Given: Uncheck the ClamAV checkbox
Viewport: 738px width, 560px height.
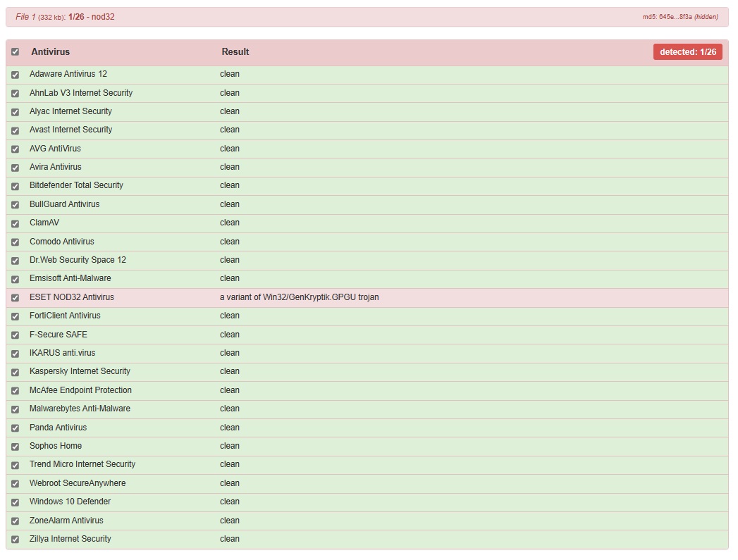Looking at the screenshot, I should click(x=15, y=223).
